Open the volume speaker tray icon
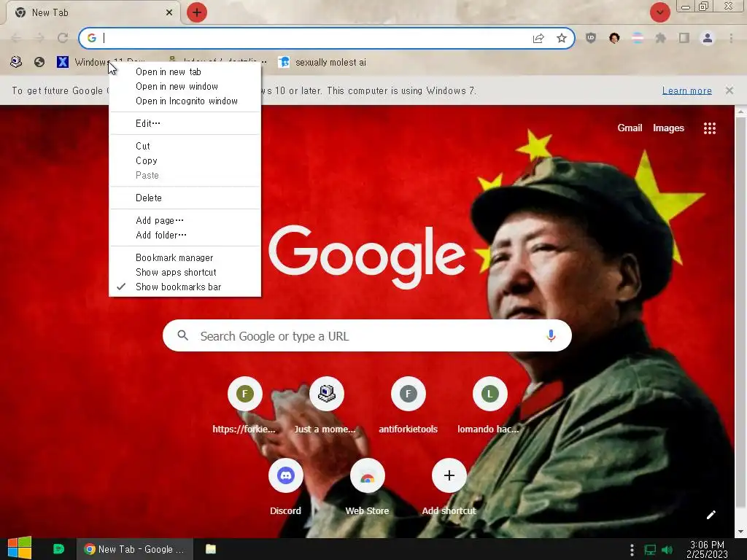 coord(667,550)
